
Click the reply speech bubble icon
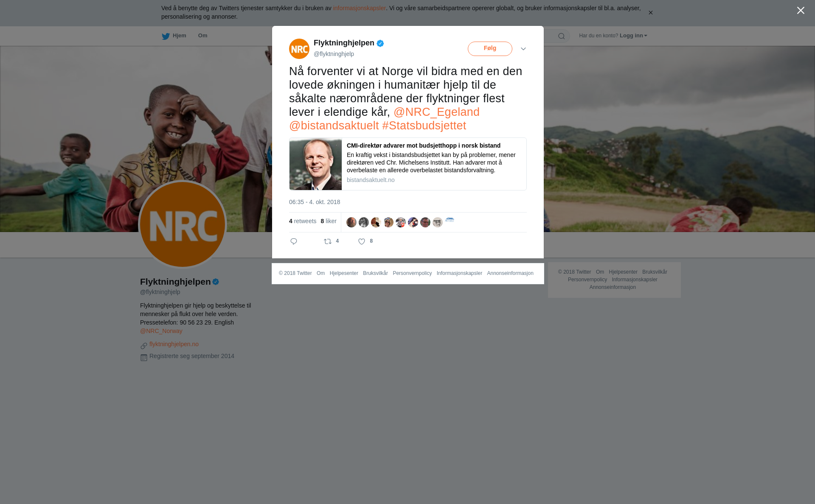click(x=294, y=241)
